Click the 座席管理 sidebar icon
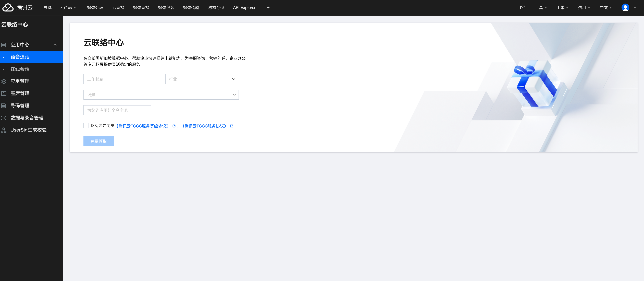This screenshot has width=644, height=281. click(x=4, y=93)
